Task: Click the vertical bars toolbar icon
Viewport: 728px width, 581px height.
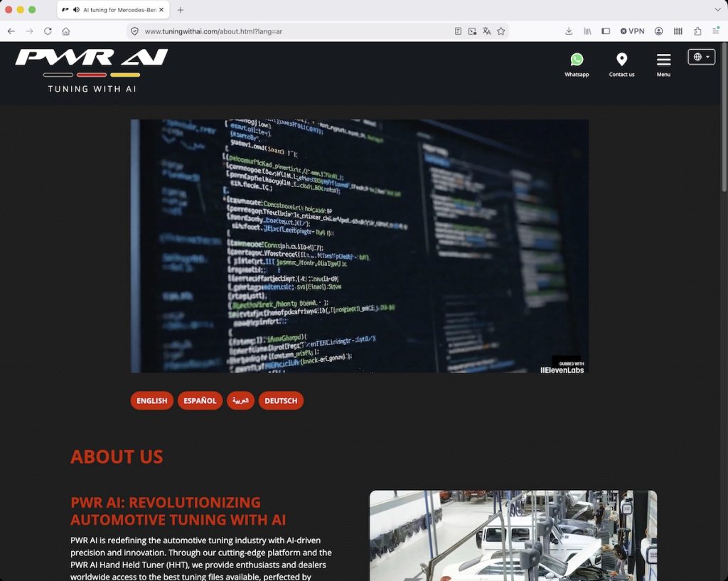Action: point(678,31)
